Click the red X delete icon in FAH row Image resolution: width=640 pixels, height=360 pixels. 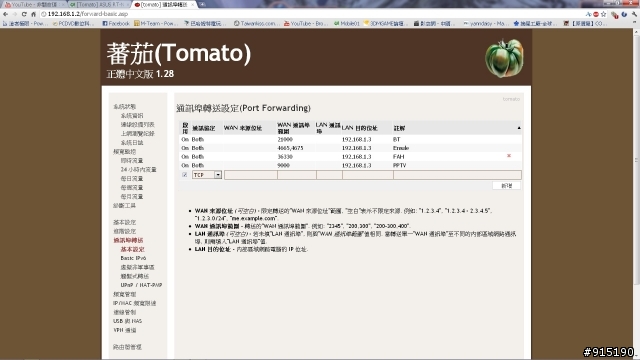coord(509,156)
